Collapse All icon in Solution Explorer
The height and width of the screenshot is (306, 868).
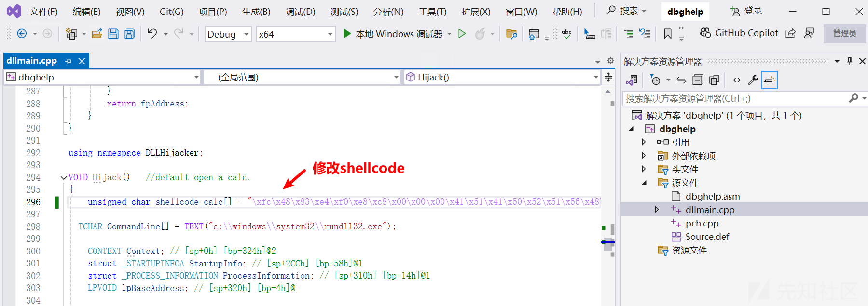point(698,80)
